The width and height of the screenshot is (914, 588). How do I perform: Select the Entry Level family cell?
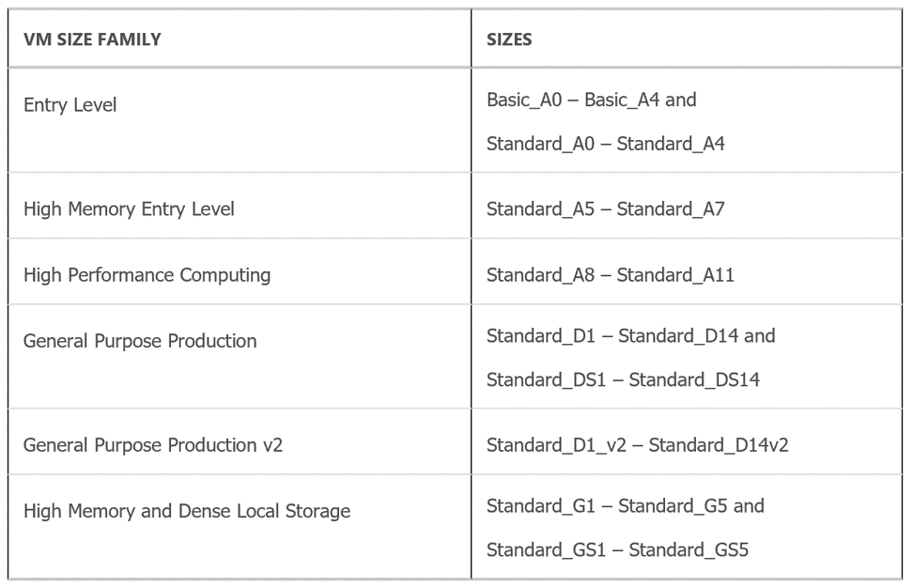pos(70,105)
